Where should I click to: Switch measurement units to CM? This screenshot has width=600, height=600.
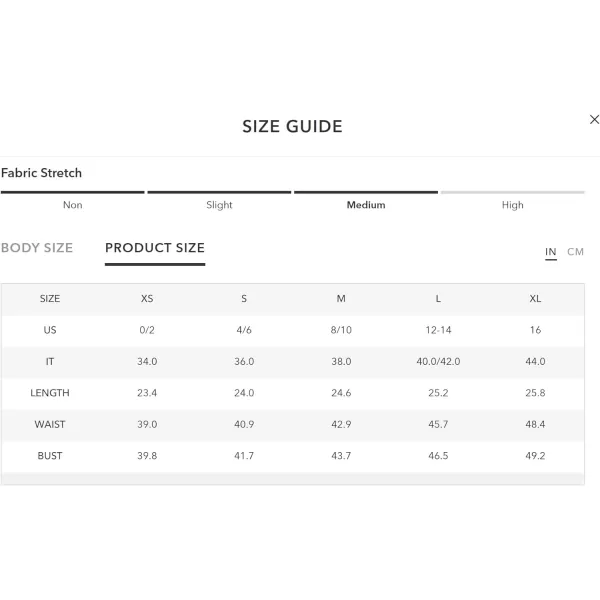pyautogui.click(x=575, y=252)
